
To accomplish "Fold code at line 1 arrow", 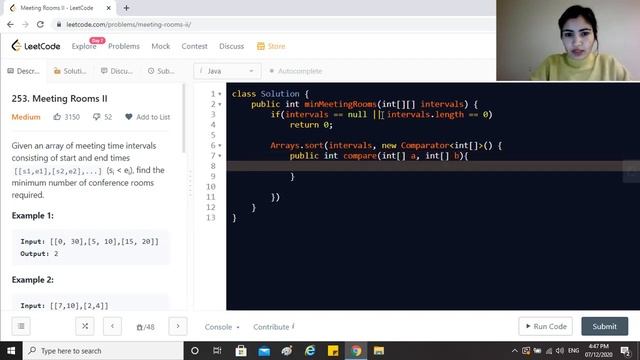I will click(220, 94).
